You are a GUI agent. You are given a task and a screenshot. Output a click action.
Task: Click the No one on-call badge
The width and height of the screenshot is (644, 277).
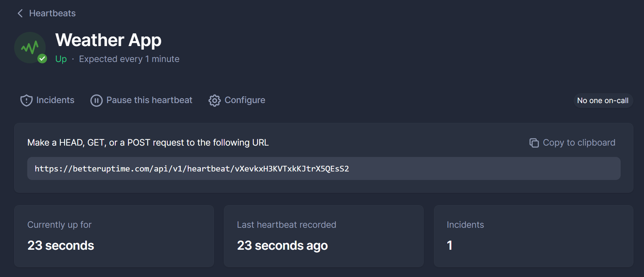click(603, 101)
